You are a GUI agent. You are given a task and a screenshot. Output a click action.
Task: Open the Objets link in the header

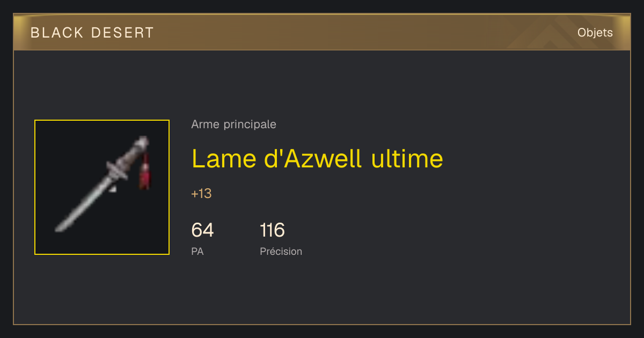tap(595, 33)
